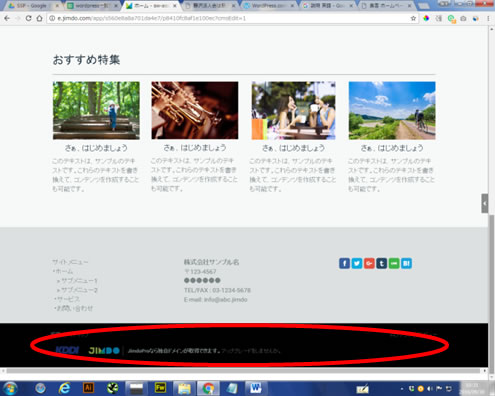
Task: Click the Google Plus share icon
Action: coord(369,263)
